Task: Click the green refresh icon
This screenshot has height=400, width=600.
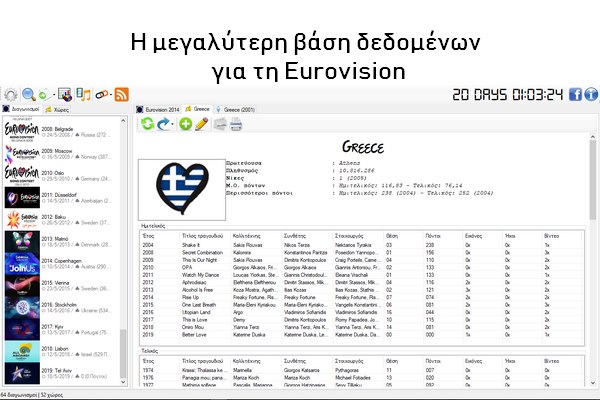Action: [147, 124]
